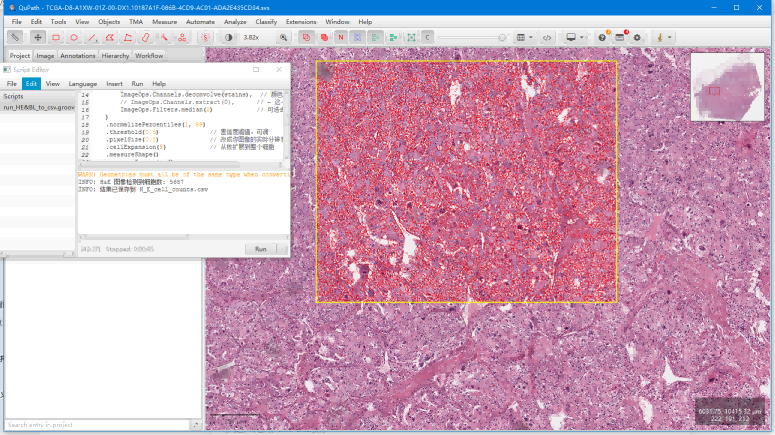Open Brightness and contrast dialog
775x435 pixels.
[228, 37]
